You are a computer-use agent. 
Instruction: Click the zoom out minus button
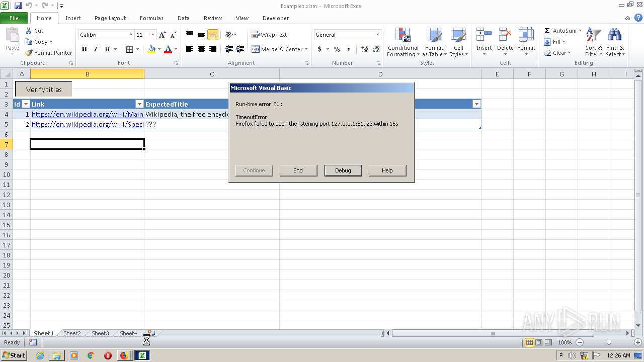[x=579, y=342]
